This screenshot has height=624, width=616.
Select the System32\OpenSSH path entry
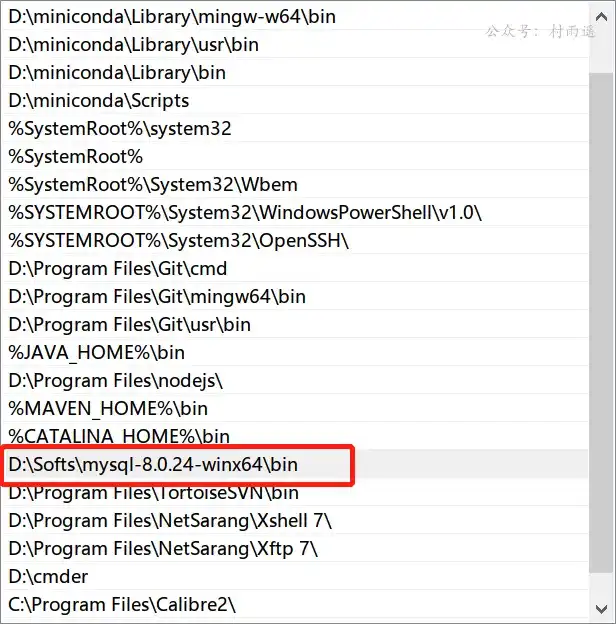[x=296, y=240]
